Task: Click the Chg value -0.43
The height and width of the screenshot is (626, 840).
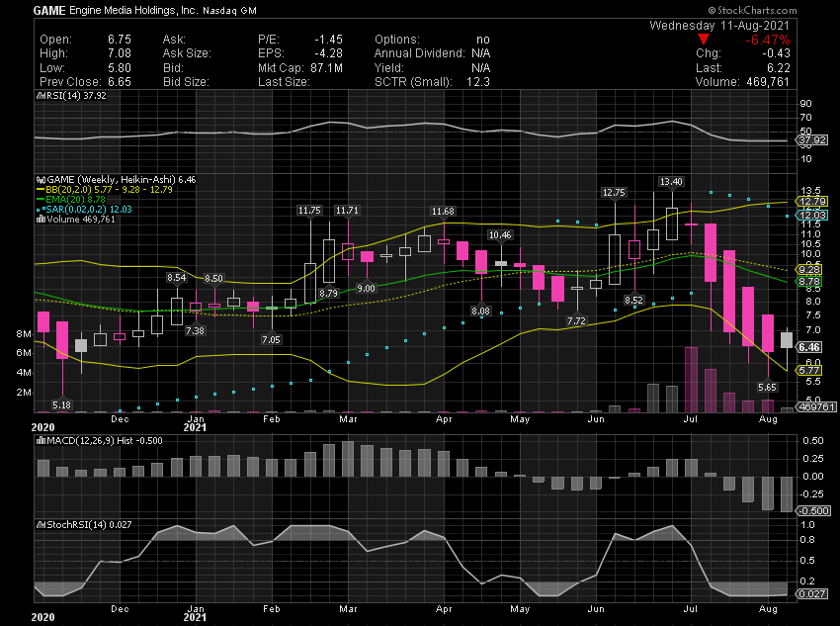Action: [776, 53]
